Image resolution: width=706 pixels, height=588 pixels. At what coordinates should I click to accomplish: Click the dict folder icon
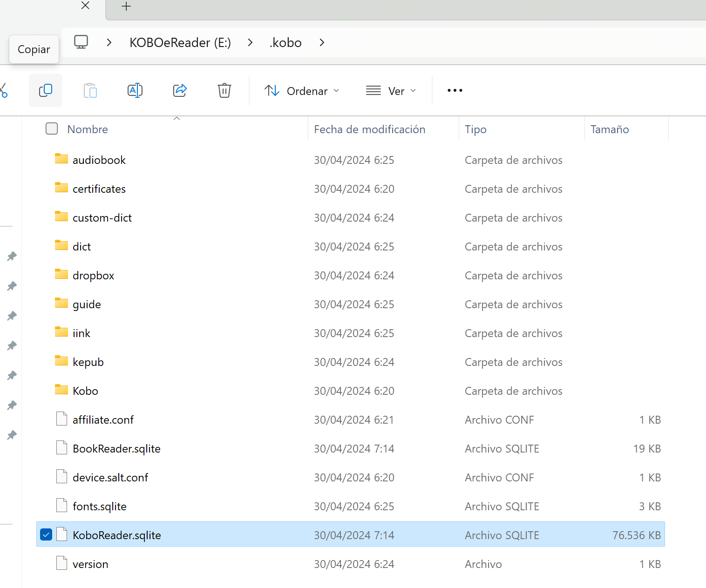coord(61,246)
